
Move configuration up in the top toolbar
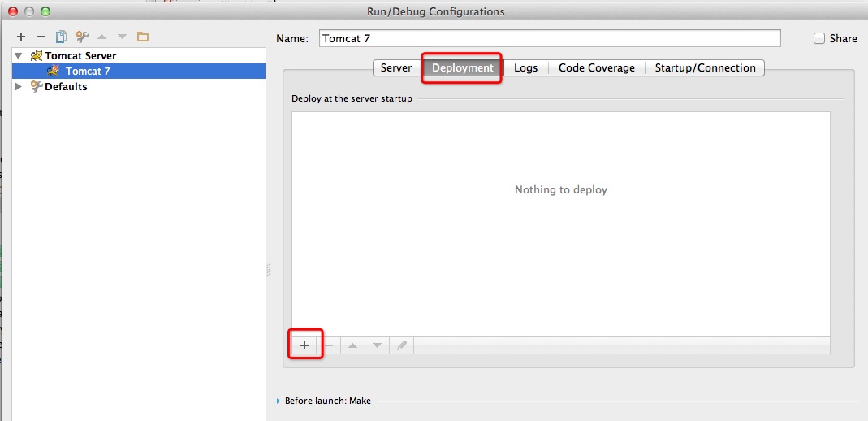click(x=101, y=37)
